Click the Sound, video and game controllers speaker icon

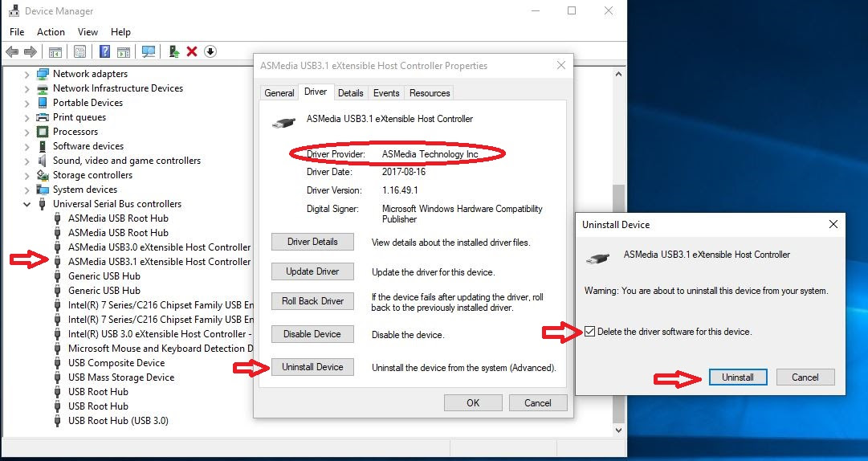pos(43,161)
